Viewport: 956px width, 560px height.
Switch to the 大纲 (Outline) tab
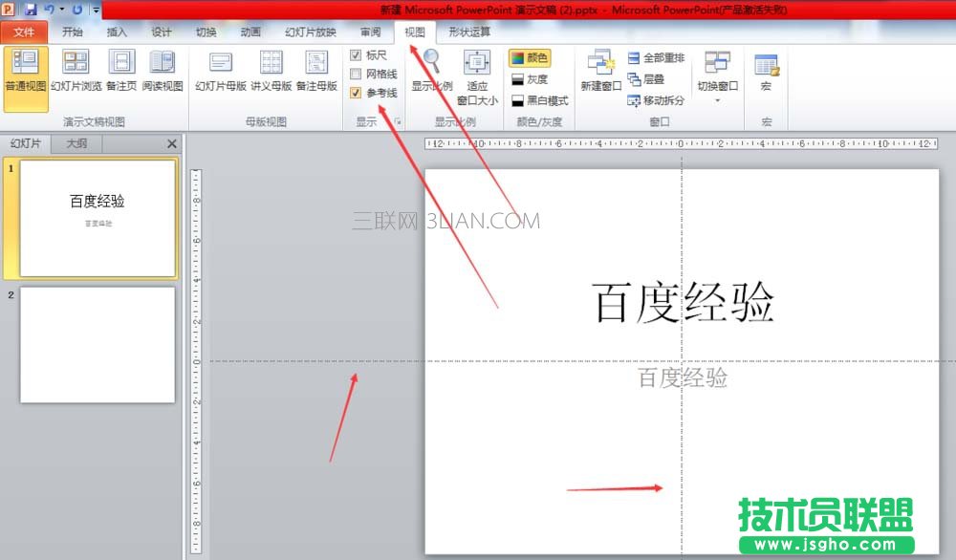[76, 143]
